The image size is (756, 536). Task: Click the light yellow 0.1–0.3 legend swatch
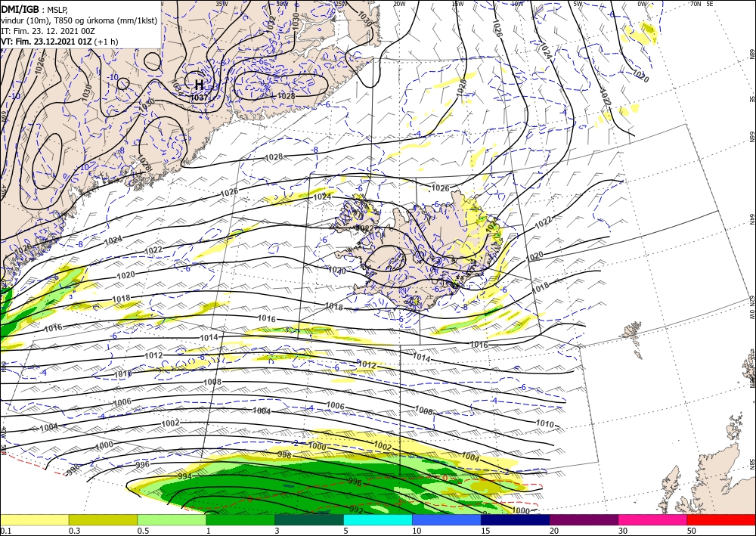coord(34,519)
